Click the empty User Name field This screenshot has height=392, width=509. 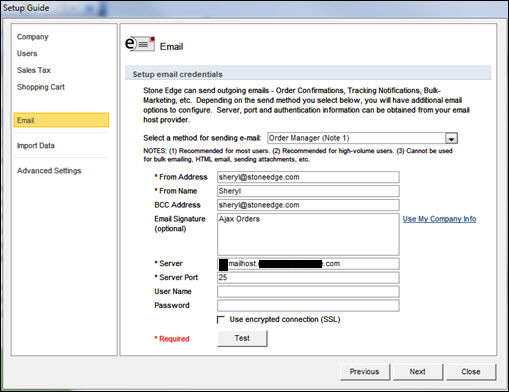point(308,292)
